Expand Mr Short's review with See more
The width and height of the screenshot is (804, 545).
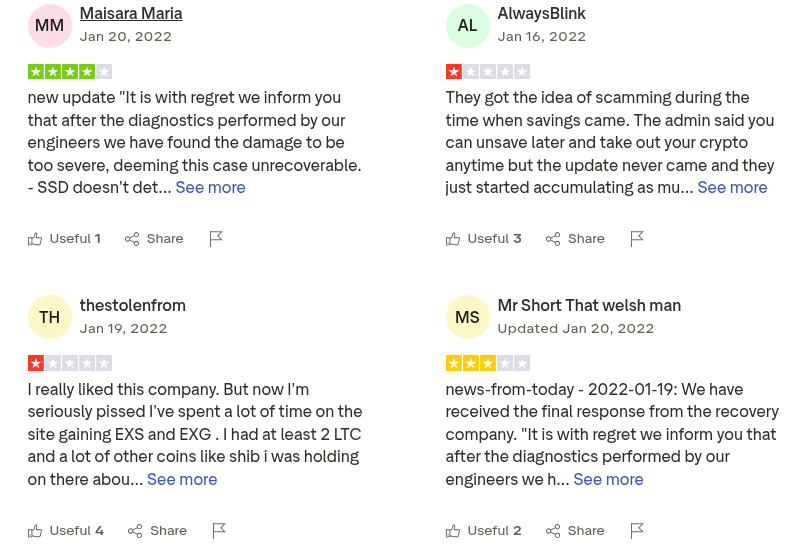(608, 479)
